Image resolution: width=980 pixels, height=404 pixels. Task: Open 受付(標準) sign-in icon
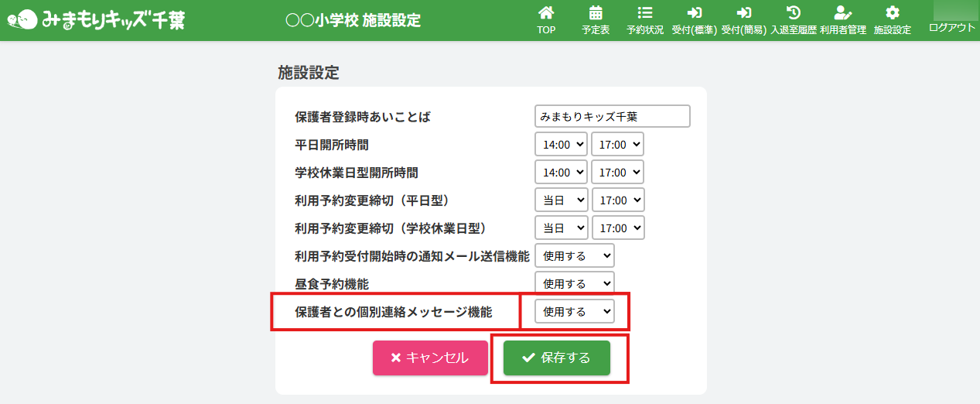tap(693, 13)
